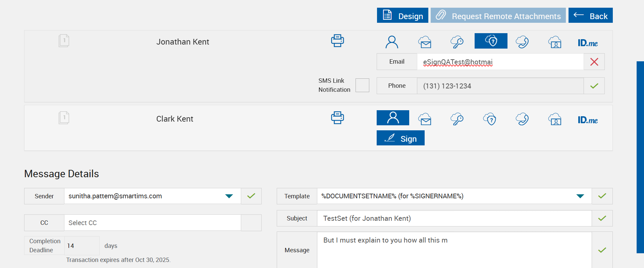644x268 pixels.
Task: Click the page scrollbar on the right
Action: 640,157
